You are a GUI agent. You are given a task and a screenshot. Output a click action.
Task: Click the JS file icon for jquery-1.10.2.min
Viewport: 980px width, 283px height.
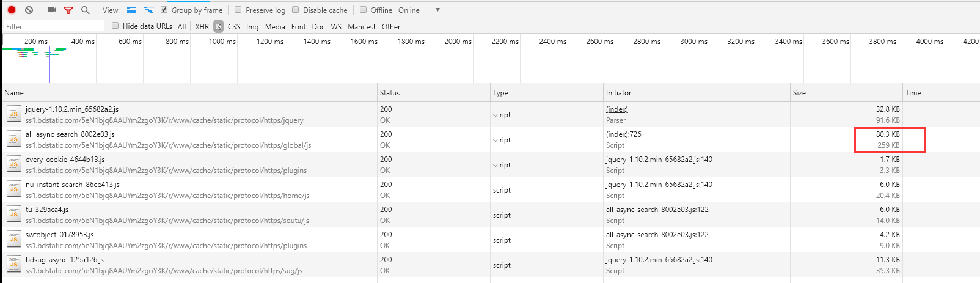pos(13,114)
